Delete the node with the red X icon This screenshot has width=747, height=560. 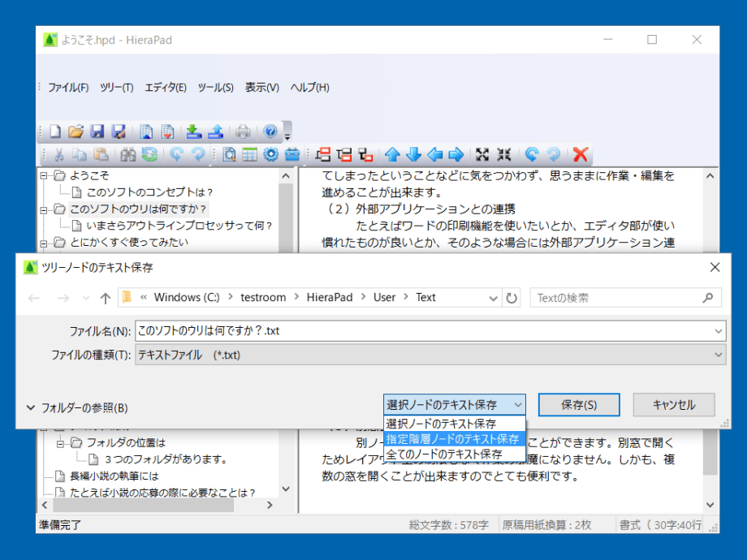tap(581, 154)
